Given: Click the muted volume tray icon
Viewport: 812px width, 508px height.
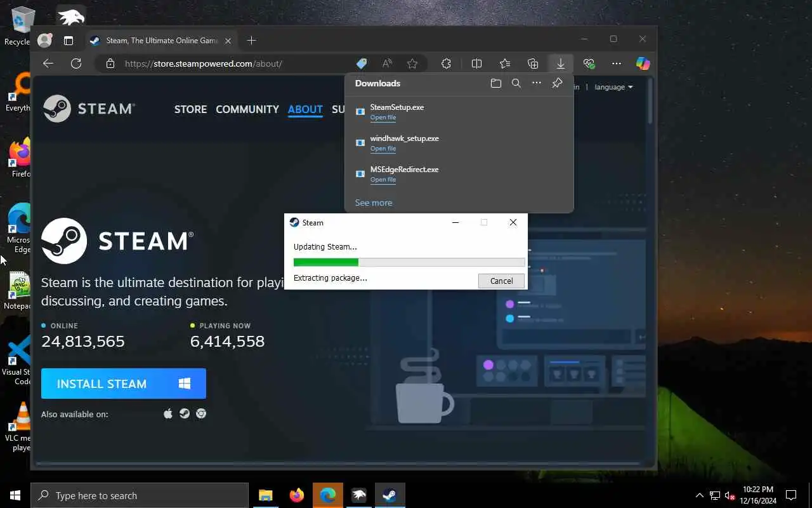Looking at the screenshot, I should click(x=730, y=495).
